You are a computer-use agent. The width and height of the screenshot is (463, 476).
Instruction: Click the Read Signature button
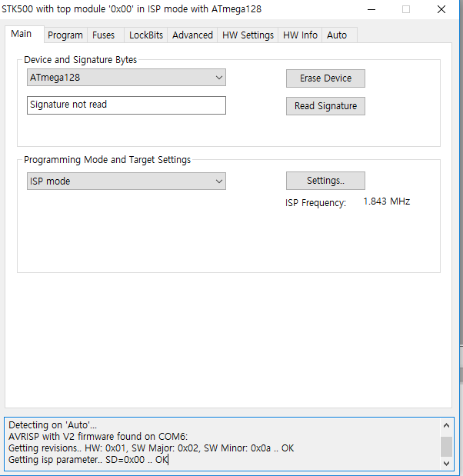coord(325,106)
